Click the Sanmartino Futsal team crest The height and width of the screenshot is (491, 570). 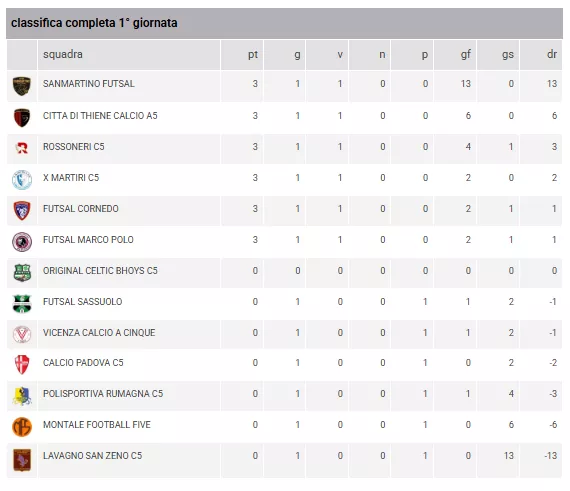tap(22, 86)
